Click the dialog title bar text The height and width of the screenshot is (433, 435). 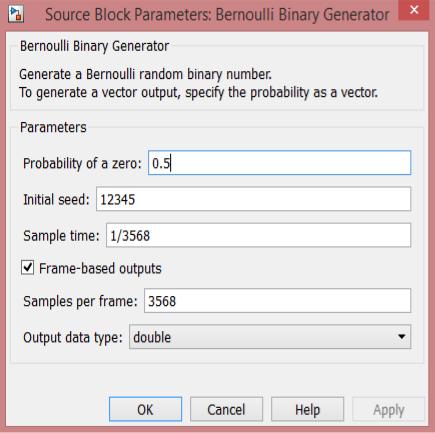pos(217,15)
